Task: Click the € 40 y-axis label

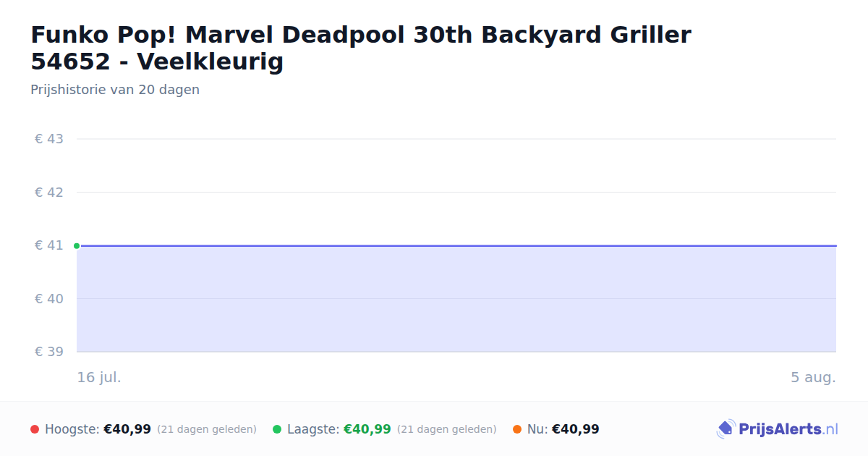Action: click(x=49, y=299)
